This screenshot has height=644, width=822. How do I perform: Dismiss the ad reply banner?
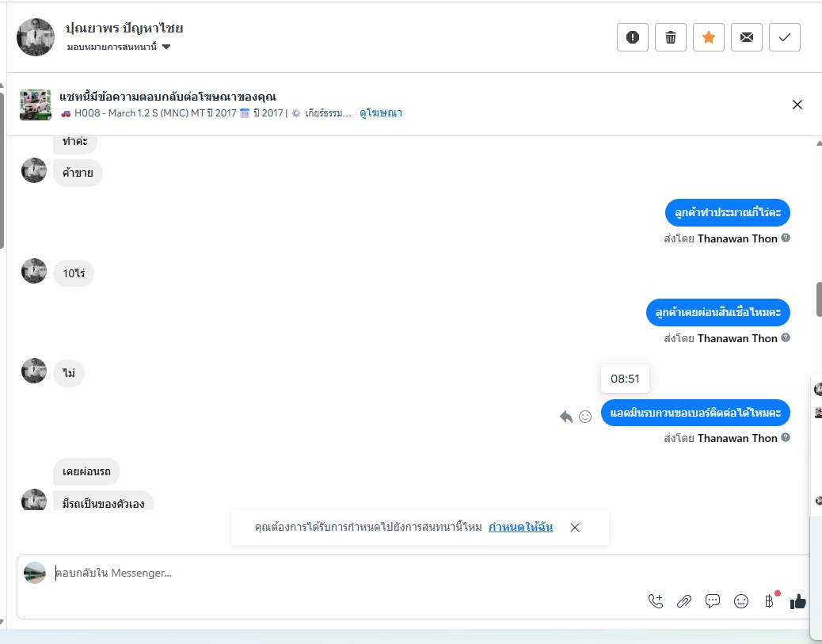point(797,105)
